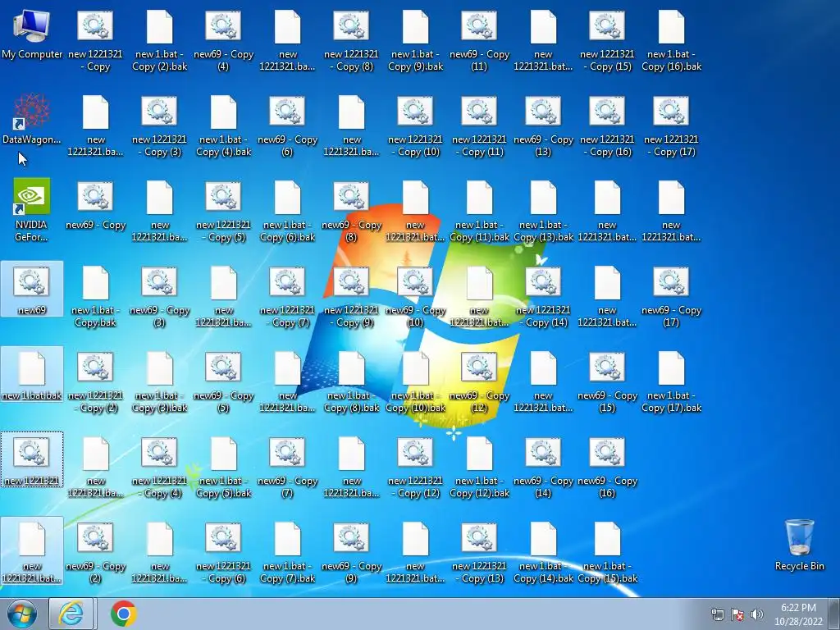This screenshot has width=840, height=630.
Task: Open the clock showing 6:22 PM
Action: tap(798, 614)
